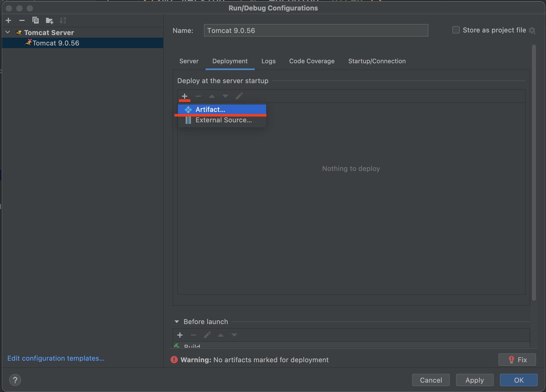Choose External Source... from the popup menu
546x392 pixels.
click(x=224, y=120)
